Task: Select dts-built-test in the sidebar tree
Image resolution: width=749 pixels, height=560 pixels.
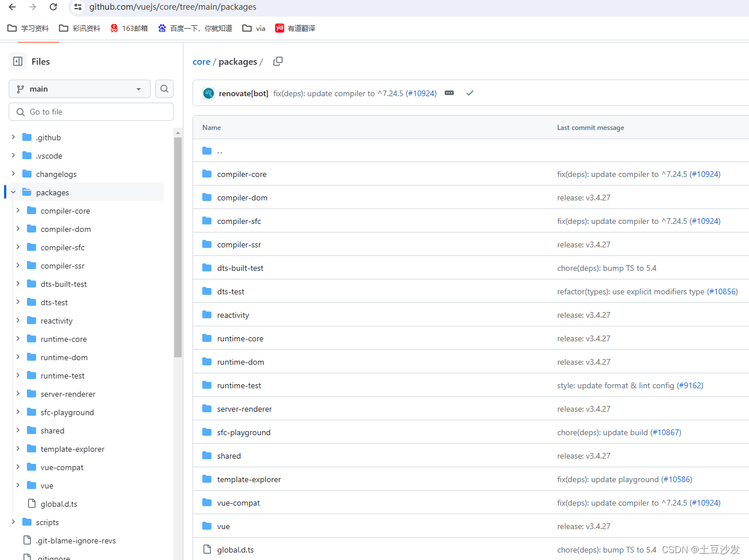Action: pyautogui.click(x=64, y=284)
